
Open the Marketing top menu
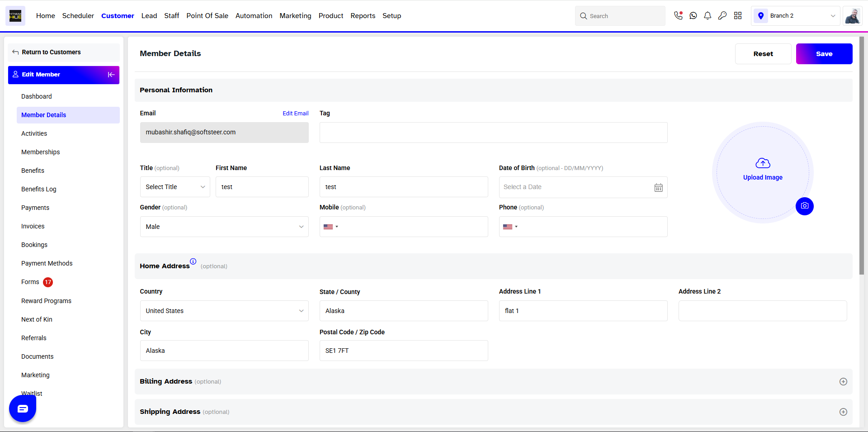pos(296,16)
